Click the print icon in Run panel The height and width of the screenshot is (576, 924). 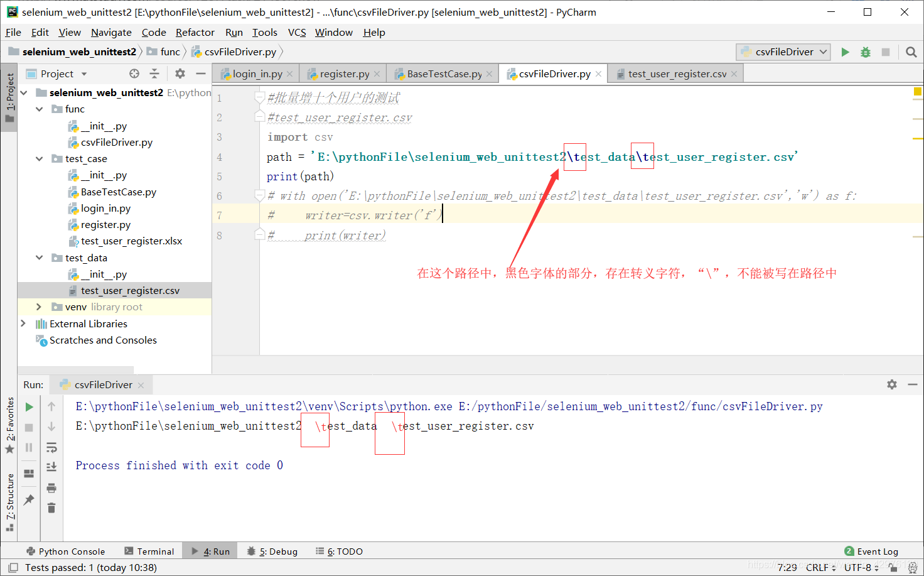(x=51, y=487)
